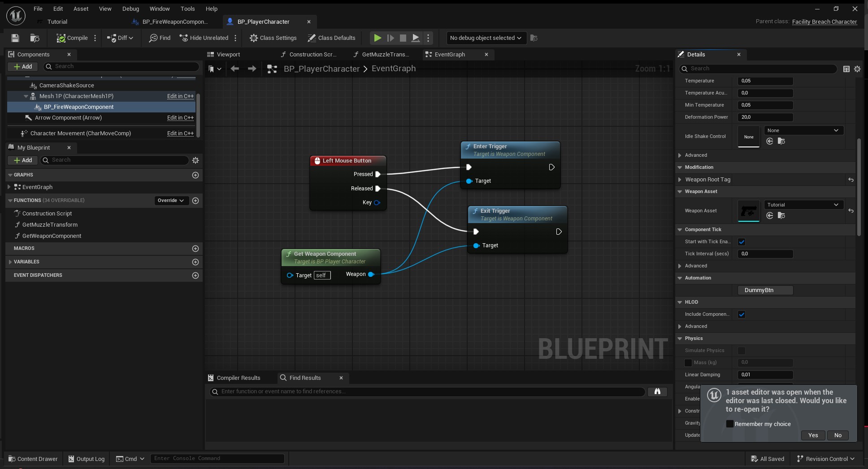868x469 pixels.
Task: Click the debug object browse icon
Action: (x=534, y=38)
